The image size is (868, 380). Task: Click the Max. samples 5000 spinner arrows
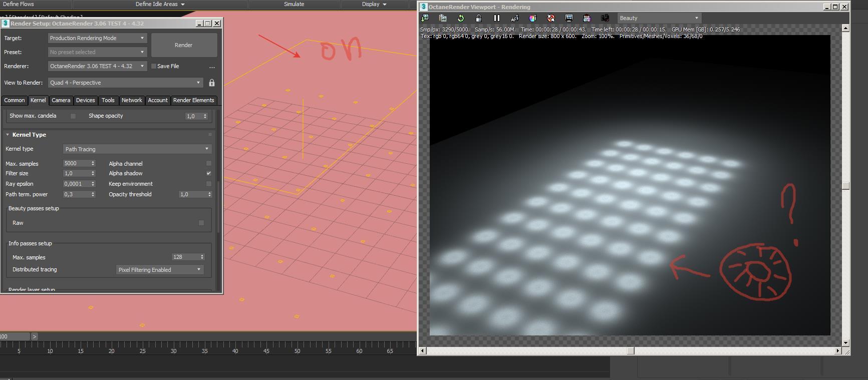tap(93, 164)
